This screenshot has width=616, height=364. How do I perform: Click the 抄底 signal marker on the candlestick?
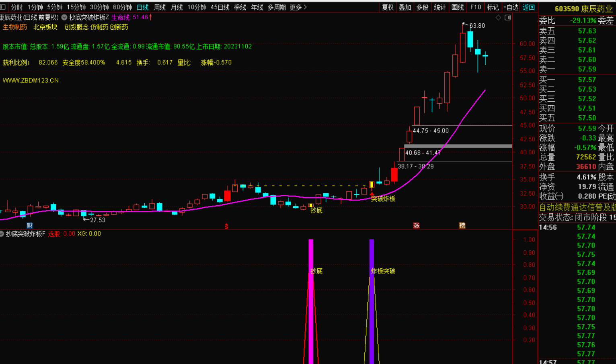pyautogui.click(x=311, y=206)
